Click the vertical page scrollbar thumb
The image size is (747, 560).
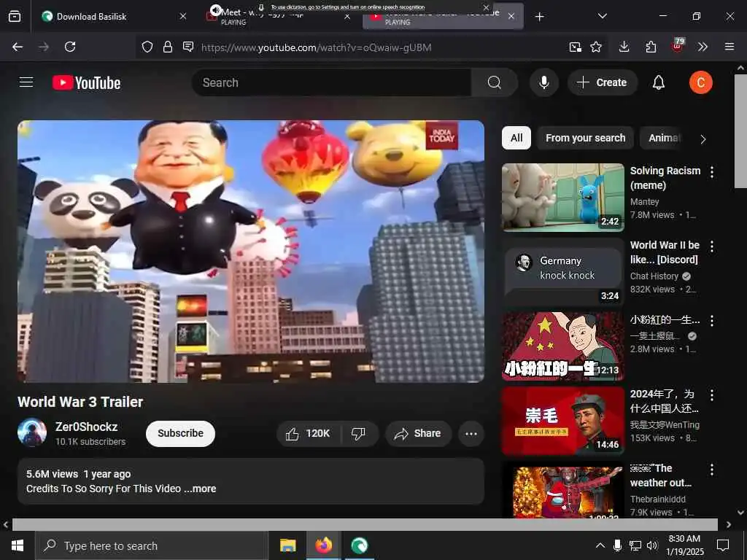pos(740,131)
